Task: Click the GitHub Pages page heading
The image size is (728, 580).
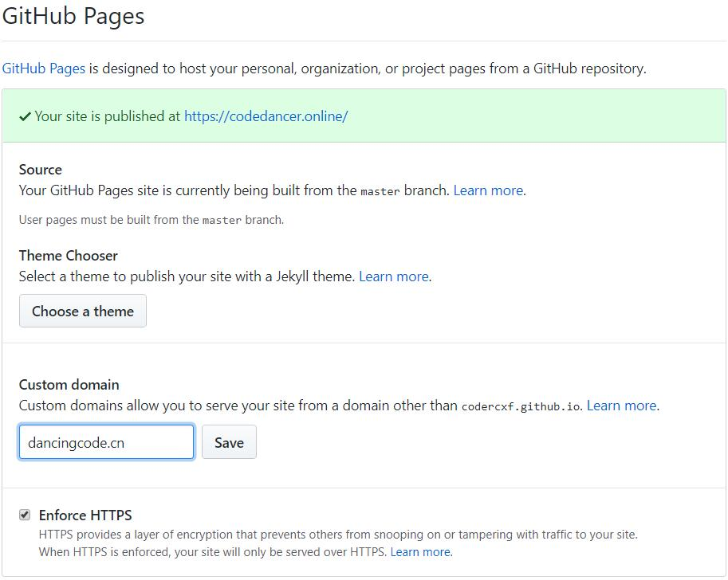Action: click(x=73, y=16)
